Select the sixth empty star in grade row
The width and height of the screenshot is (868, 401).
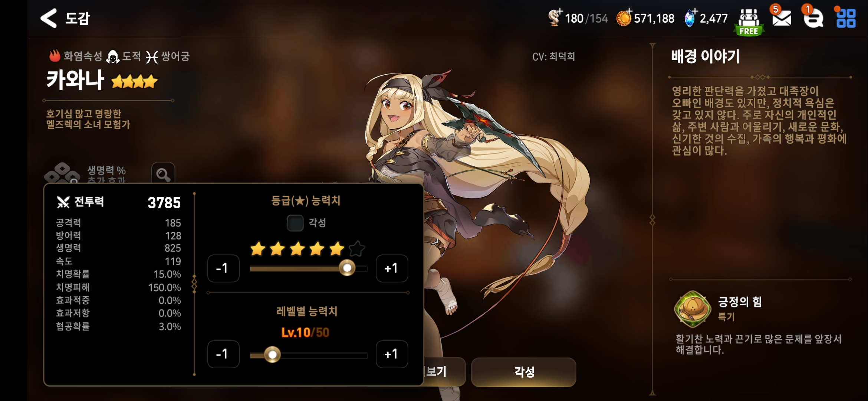357,249
